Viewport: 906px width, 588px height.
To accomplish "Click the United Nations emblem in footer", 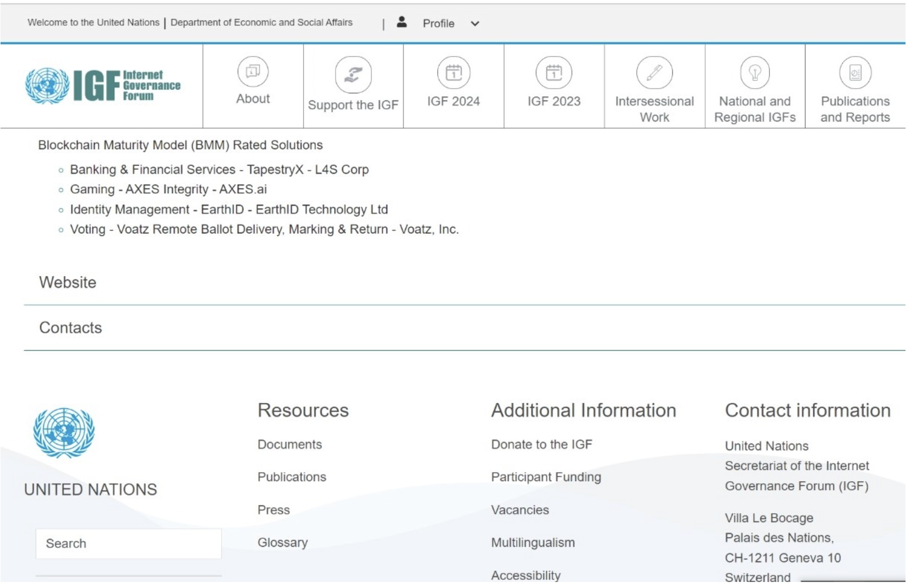I will tap(64, 432).
